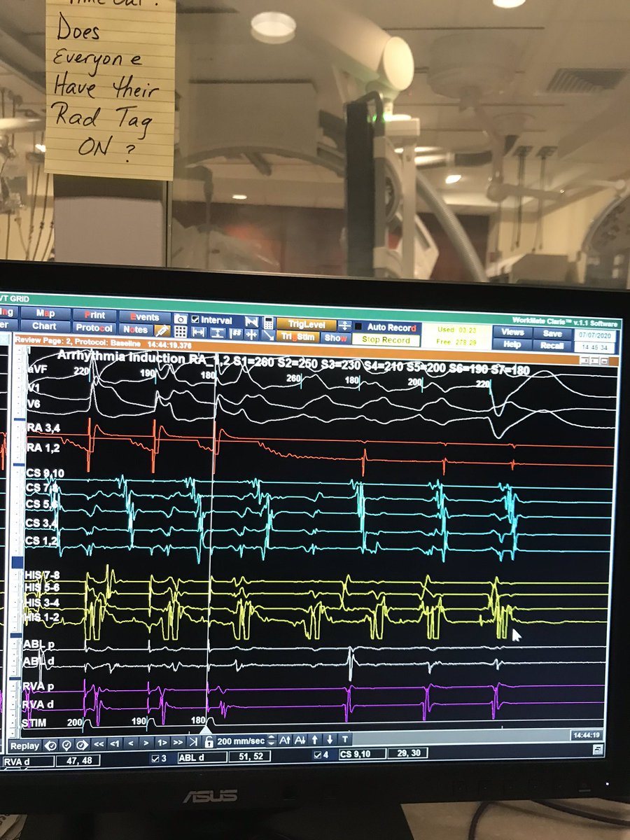Click the Stop Record button
630x840 pixels.
pos(386,339)
